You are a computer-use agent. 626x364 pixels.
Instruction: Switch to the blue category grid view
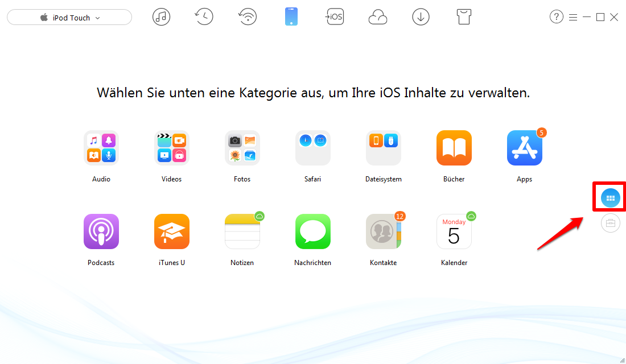coord(611,198)
